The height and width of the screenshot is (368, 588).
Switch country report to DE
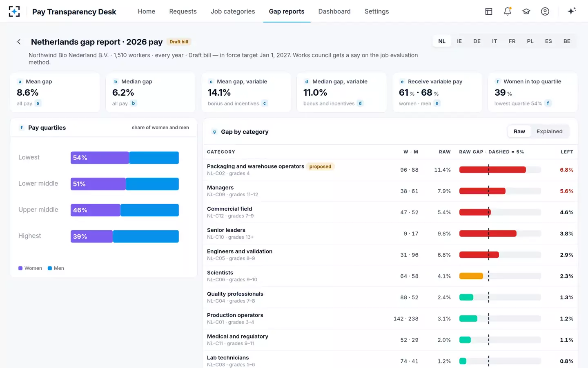(x=477, y=41)
